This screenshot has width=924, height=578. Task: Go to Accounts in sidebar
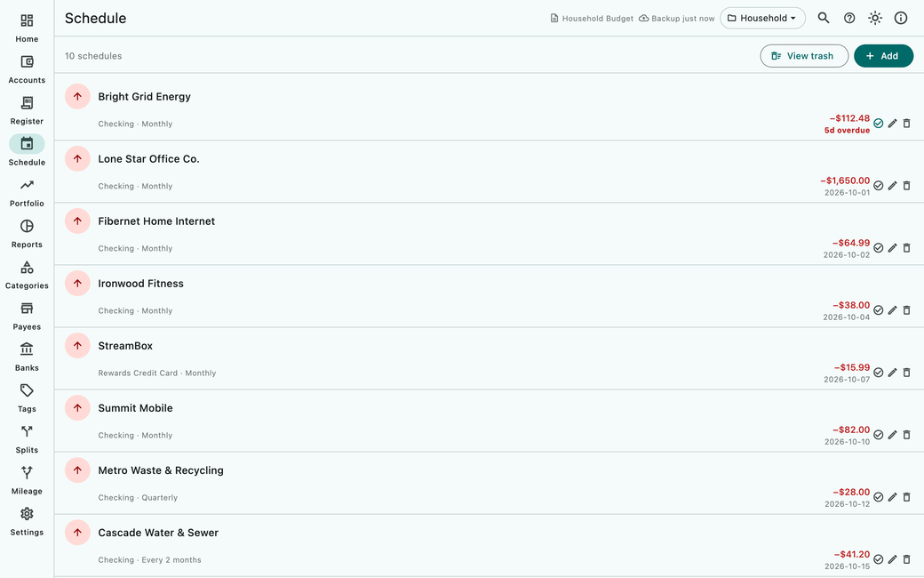tap(27, 69)
